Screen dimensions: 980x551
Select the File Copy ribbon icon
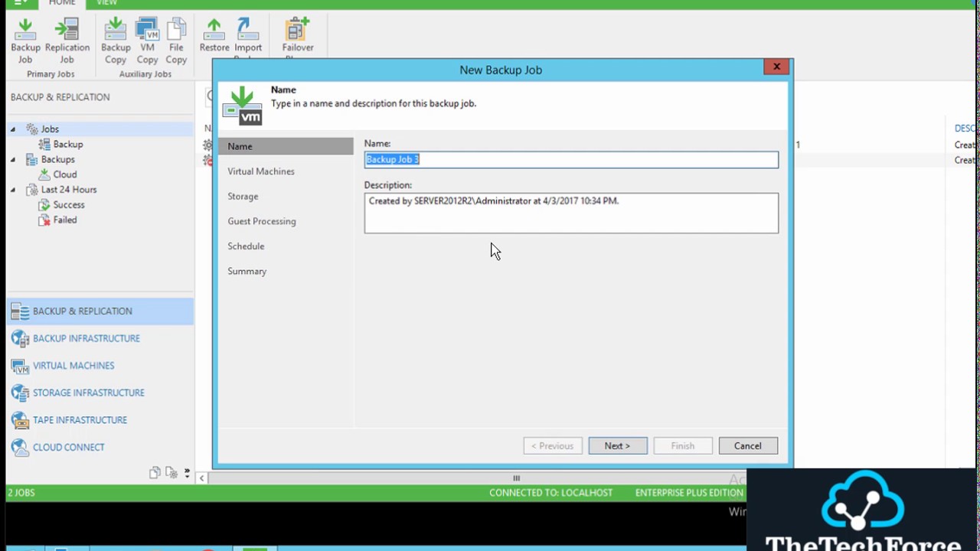[x=176, y=41]
